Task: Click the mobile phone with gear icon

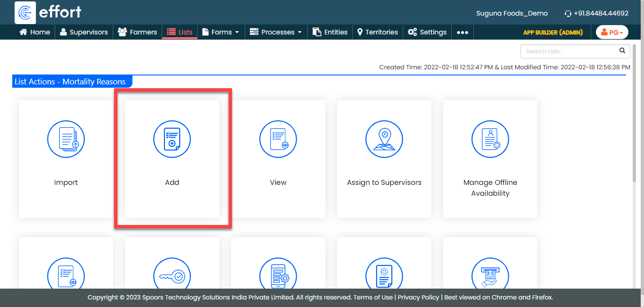Action: click(x=278, y=275)
